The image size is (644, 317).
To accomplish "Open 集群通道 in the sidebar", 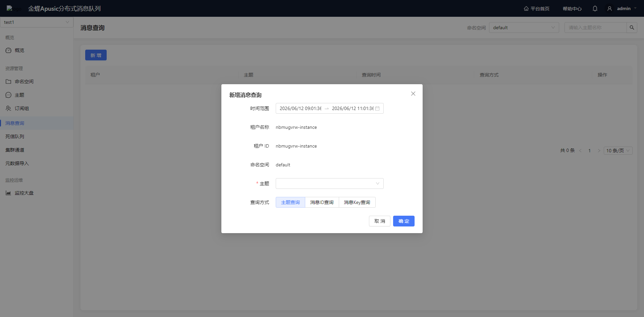I will point(37,150).
